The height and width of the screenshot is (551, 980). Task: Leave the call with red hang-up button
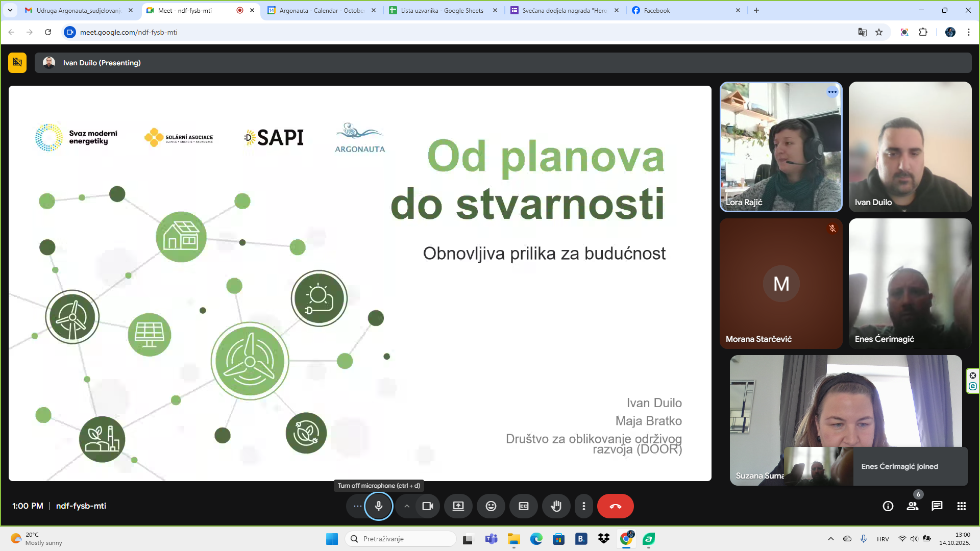point(615,506)
